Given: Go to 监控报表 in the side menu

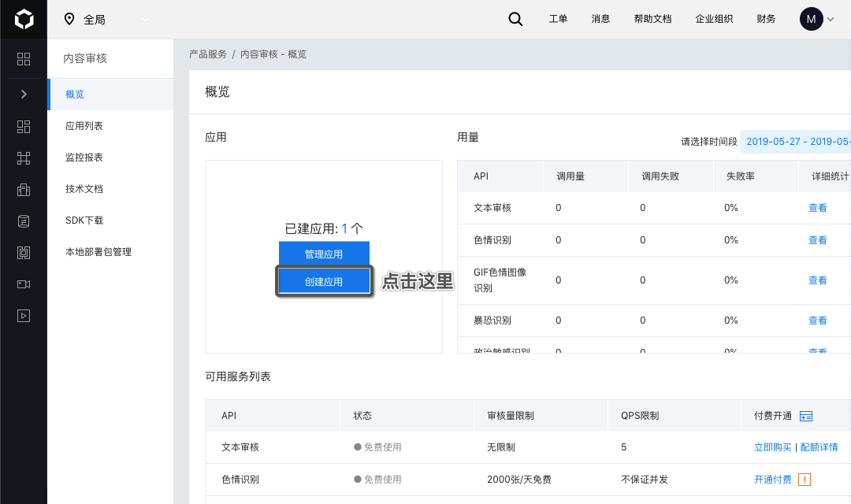Looking at the screenshot, I should 84,157.
